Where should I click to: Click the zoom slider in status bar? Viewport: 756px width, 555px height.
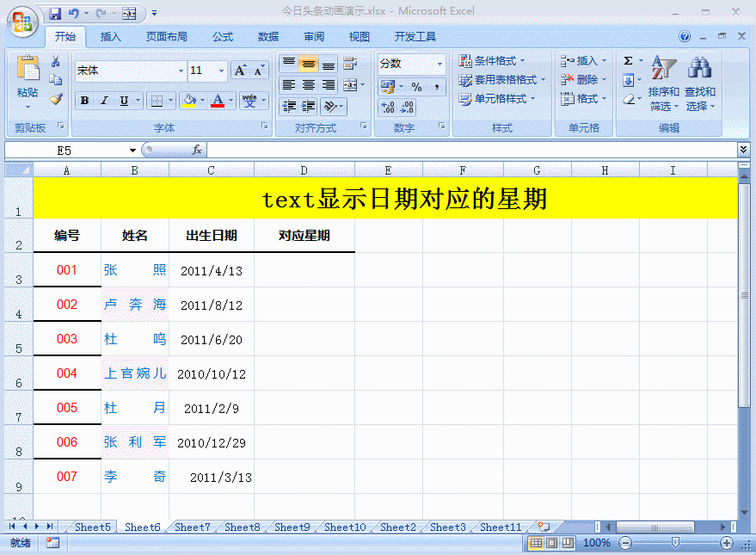[675, 543]
